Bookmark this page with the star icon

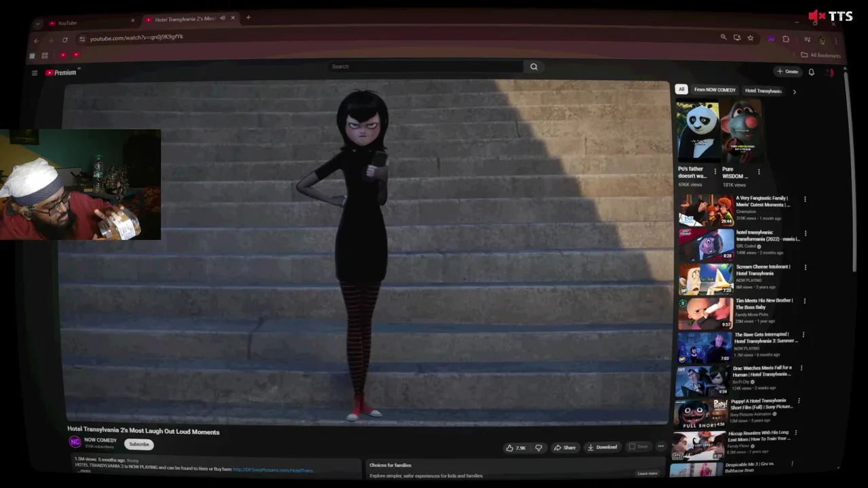(750, 38)
